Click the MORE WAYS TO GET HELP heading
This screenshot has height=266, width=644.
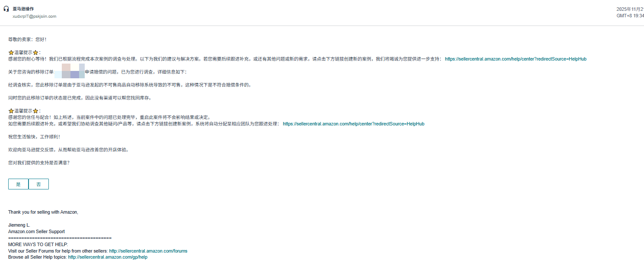[x=38, y=244]
